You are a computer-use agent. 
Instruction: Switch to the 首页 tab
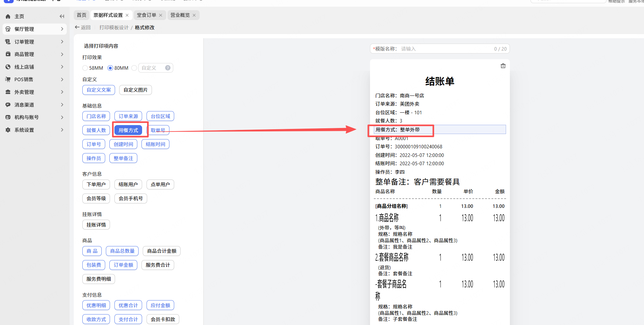[82, 15]
